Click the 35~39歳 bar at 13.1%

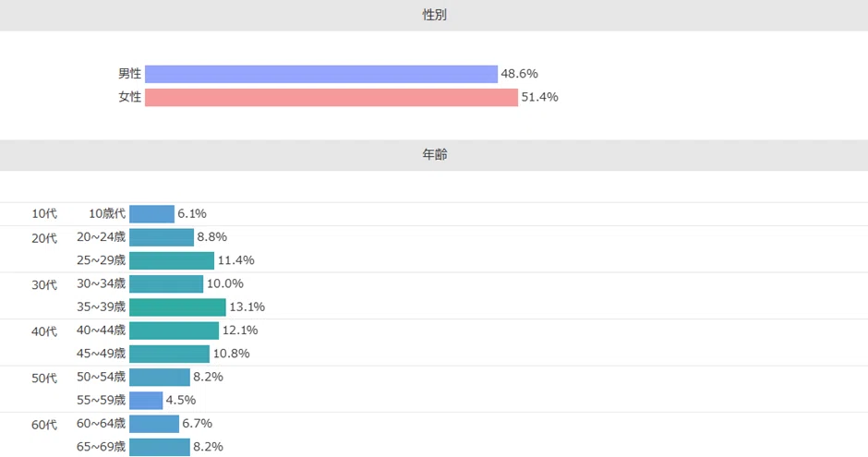177,307
